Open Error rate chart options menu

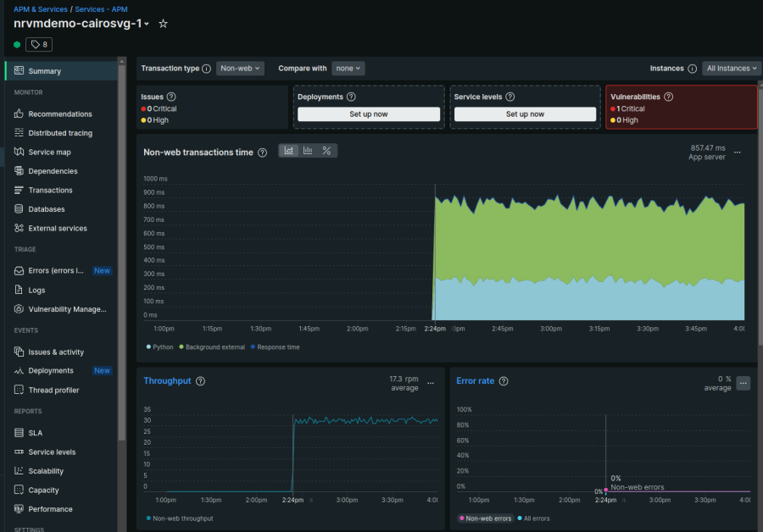743,383
